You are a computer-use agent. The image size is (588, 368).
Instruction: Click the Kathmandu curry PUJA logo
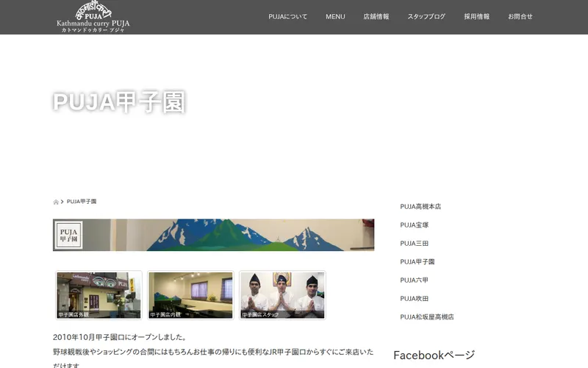pyautogui.click(x=93, y=17)
